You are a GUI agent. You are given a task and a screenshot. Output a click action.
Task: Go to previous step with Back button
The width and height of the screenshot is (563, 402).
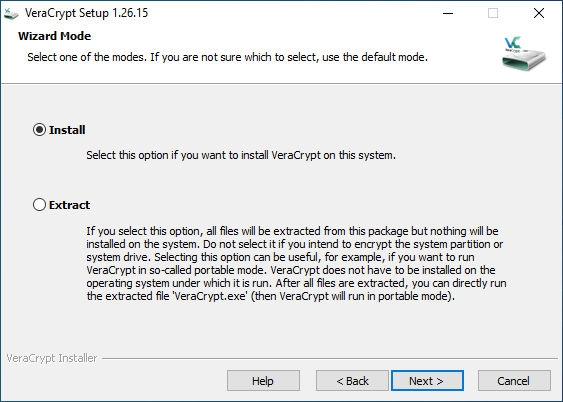352,380
